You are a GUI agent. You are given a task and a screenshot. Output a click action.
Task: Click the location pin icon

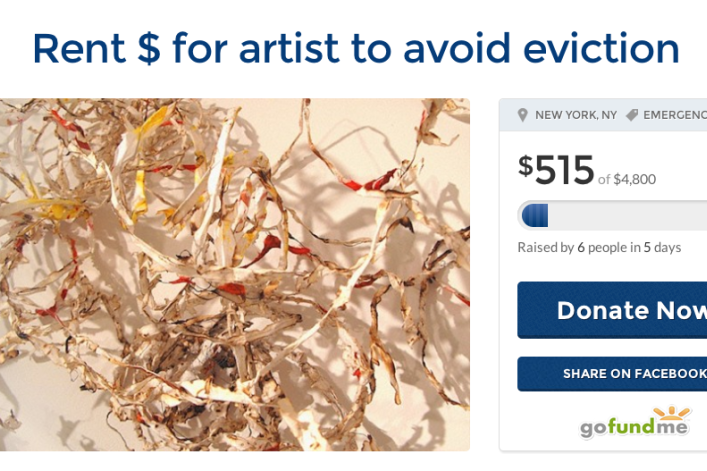522,115
